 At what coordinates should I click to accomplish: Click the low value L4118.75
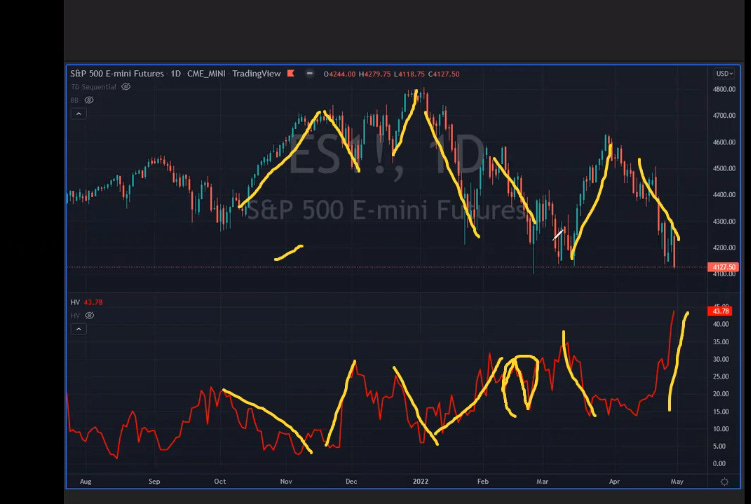[x=409, y=74]
